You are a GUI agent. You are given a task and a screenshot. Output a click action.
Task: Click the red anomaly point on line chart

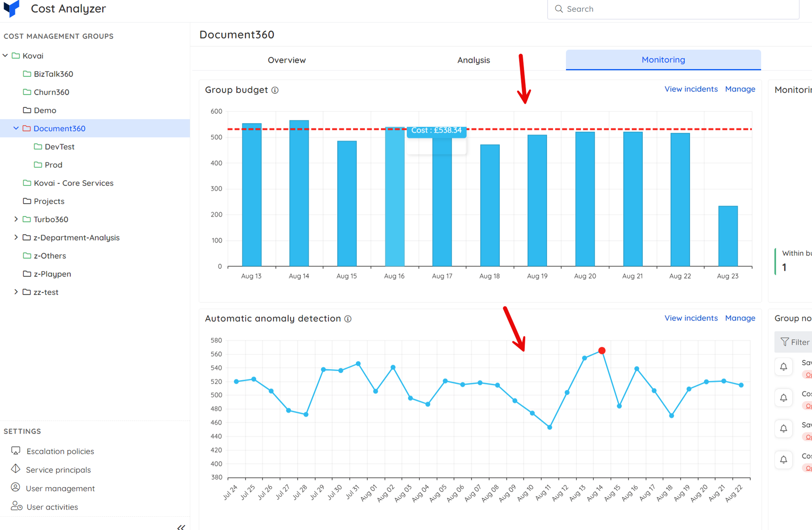tap(602, 351)
